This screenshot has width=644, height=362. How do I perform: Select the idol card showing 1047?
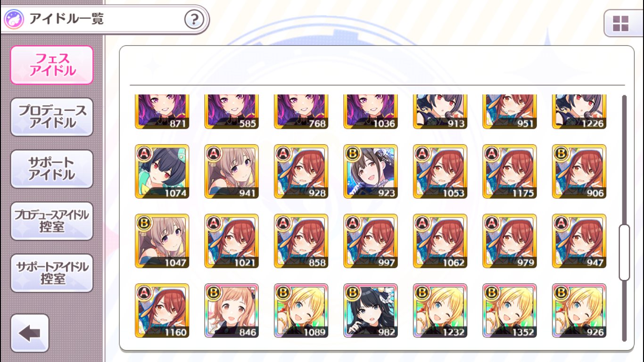162,241
